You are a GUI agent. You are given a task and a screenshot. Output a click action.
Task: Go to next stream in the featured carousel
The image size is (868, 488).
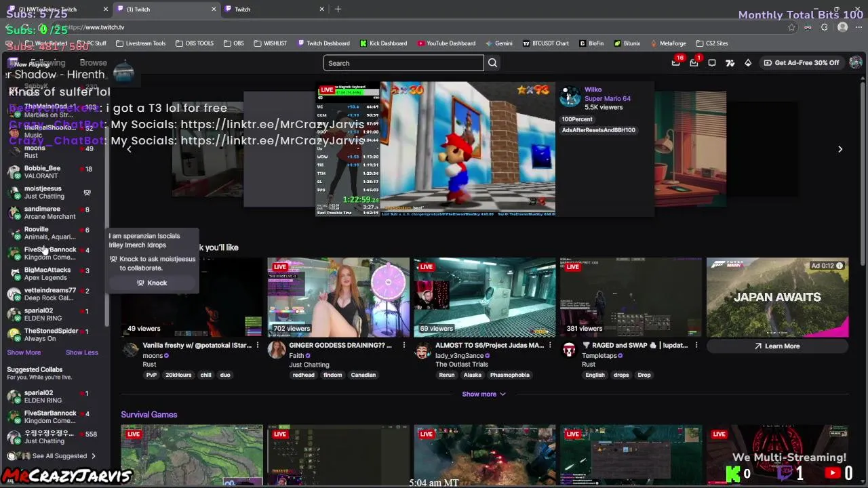click(840, 149)
